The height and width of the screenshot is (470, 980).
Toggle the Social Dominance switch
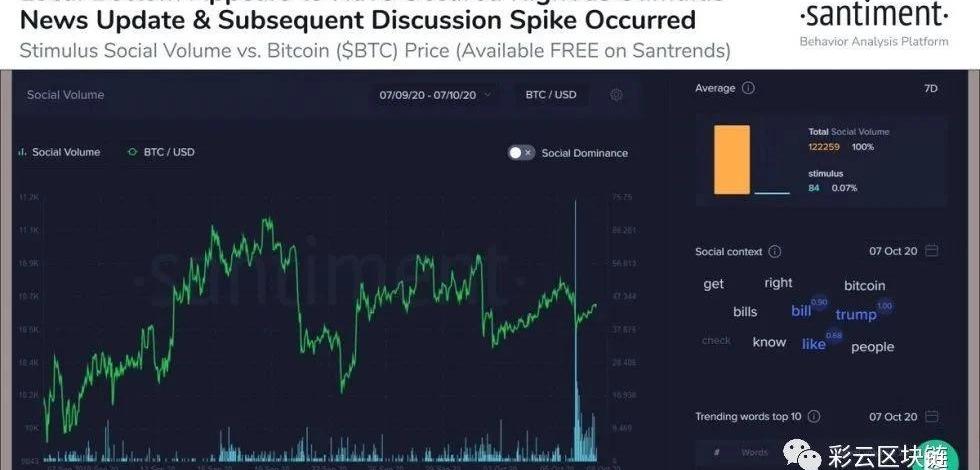click(x=521, y=153)
